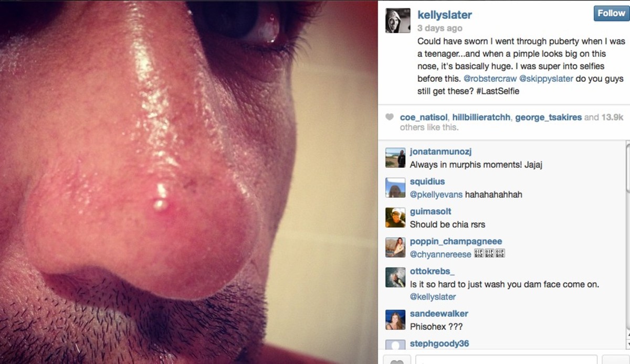View the selfie photo
Viewport: 630px width, 364px height.
(189, 182)
